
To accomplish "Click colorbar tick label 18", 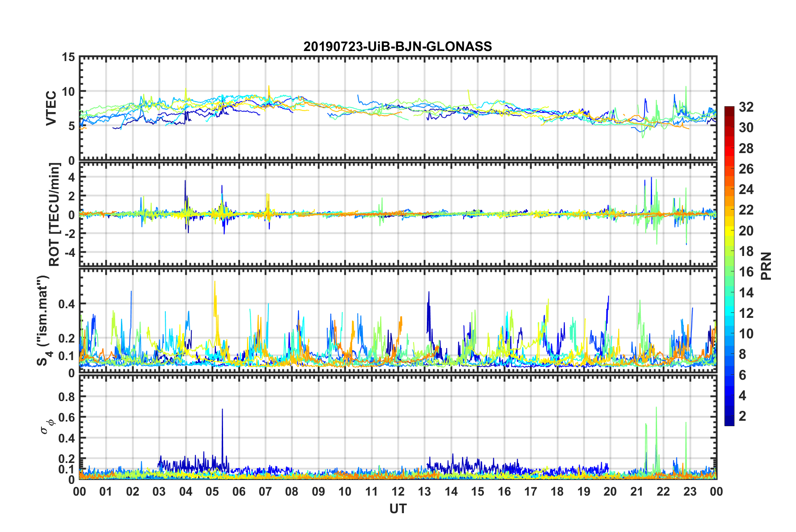I will tap(746, 251).
